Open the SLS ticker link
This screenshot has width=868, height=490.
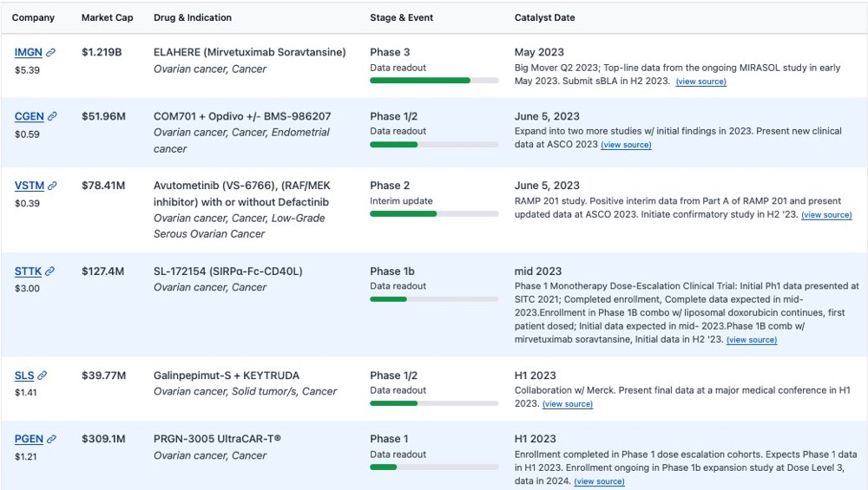(24, 376)
